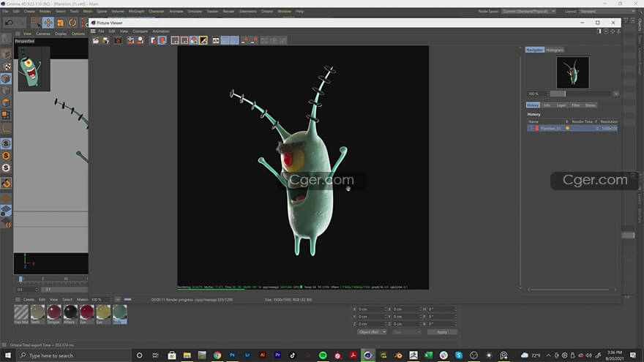Image resolution: width=644 pixels, height=362 pixels.
Task: Click timeline playhead marker at frame 0
Action: [20, 279]
